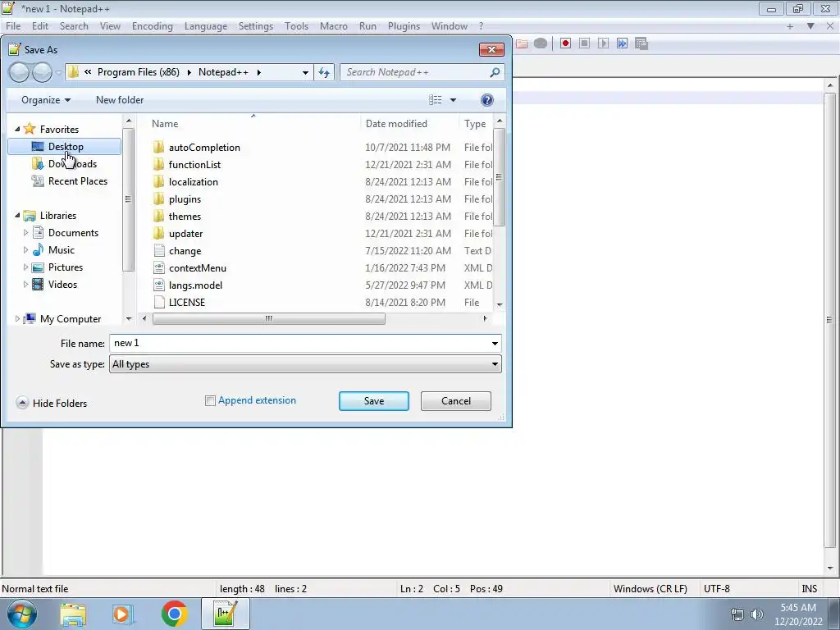Screen dimensions: 840x630
Task: Open the Language menu
Action: (x=206, y=26)
